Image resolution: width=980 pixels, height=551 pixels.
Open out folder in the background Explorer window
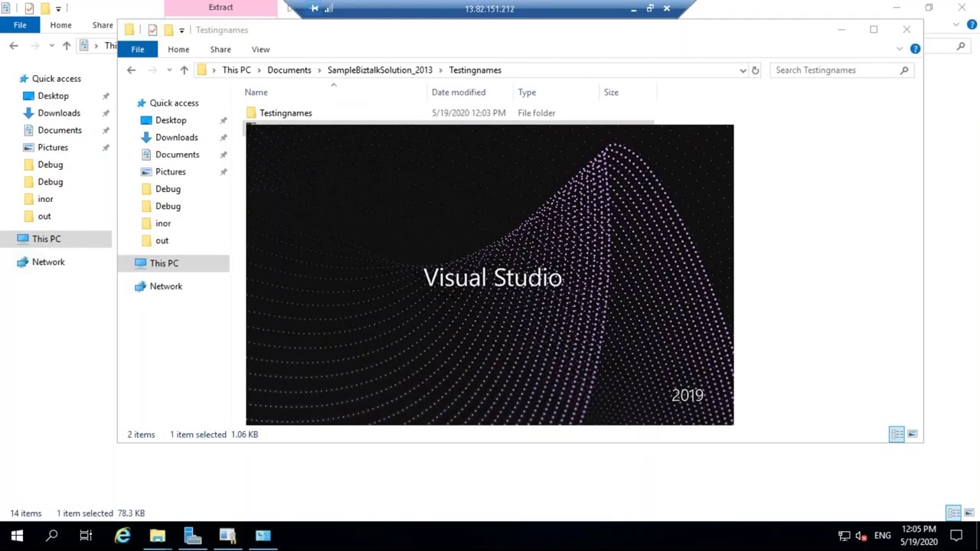44,216
